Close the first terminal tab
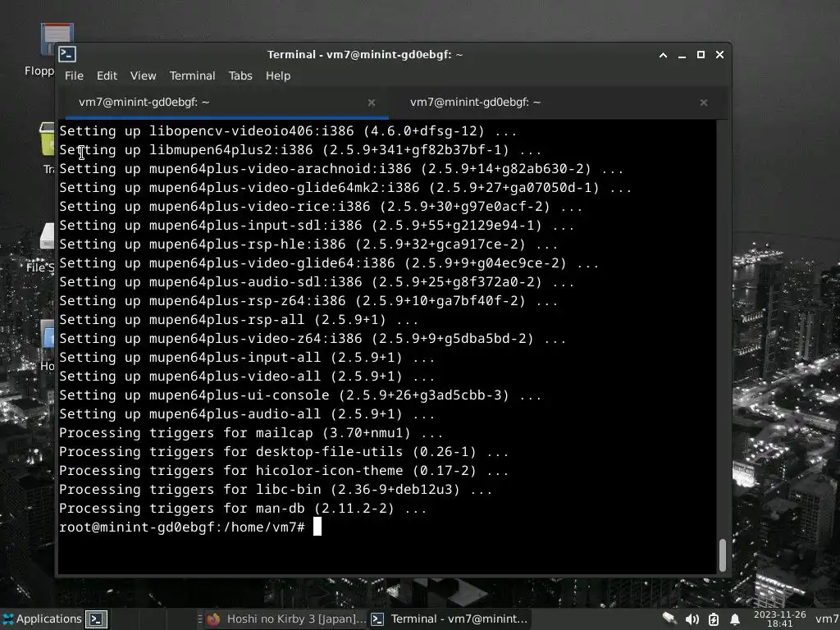Screen dimensions: 840x630 point(372,103)
